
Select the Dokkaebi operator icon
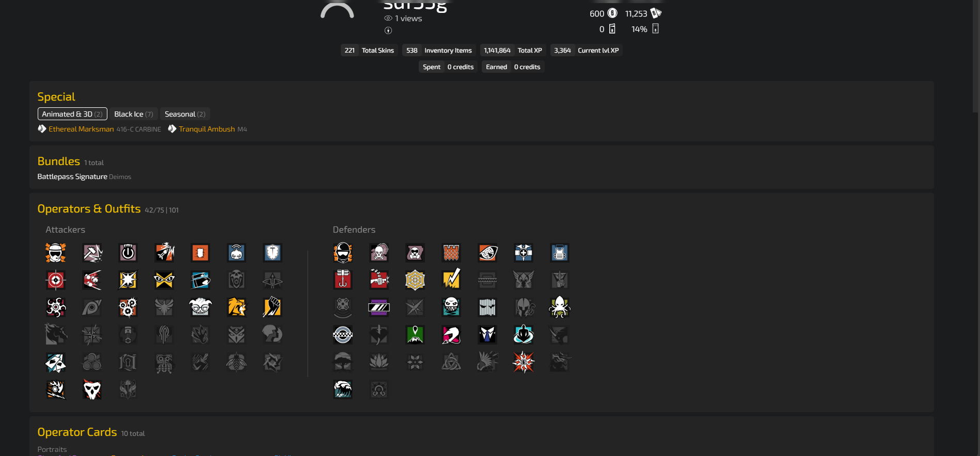pyautogui.click(x=200, y=307)
